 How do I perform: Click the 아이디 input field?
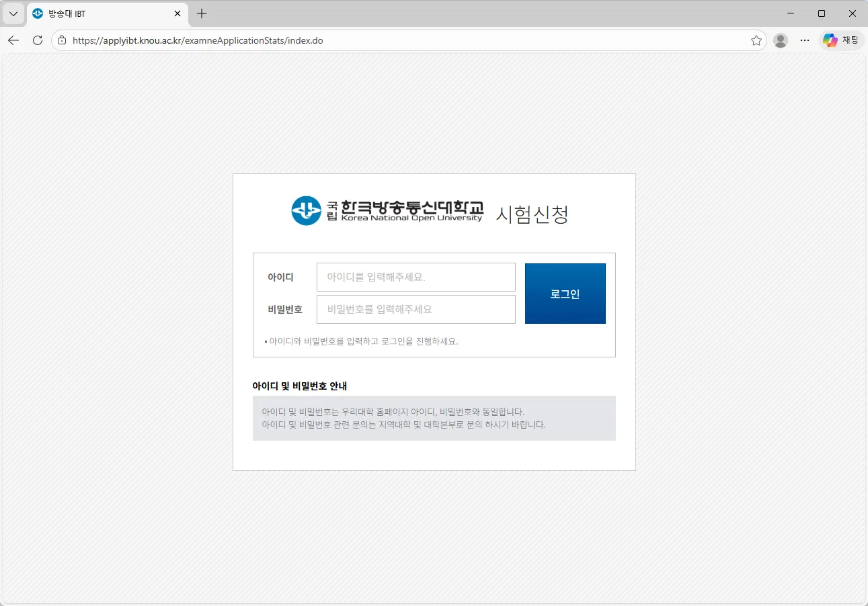point(416,277)
